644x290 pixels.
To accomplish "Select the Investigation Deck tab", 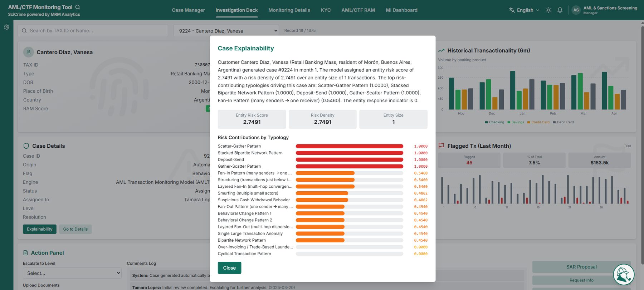I will tap(236, 10).
